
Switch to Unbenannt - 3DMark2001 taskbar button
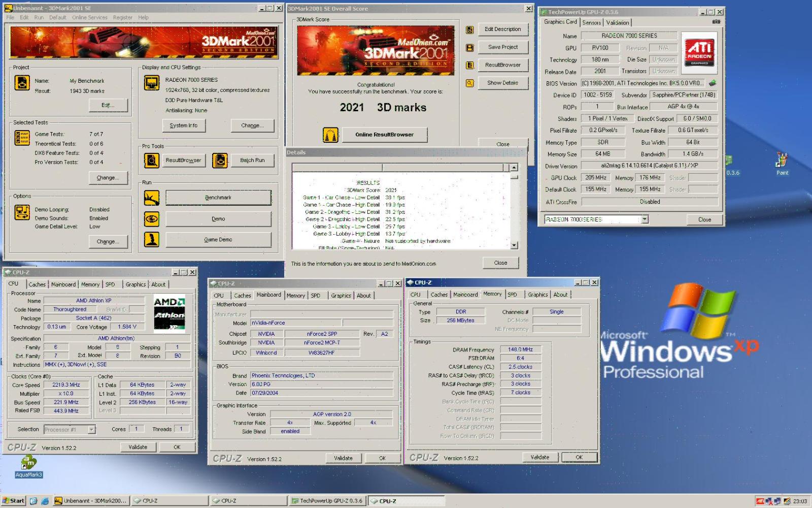pos(91,501)
